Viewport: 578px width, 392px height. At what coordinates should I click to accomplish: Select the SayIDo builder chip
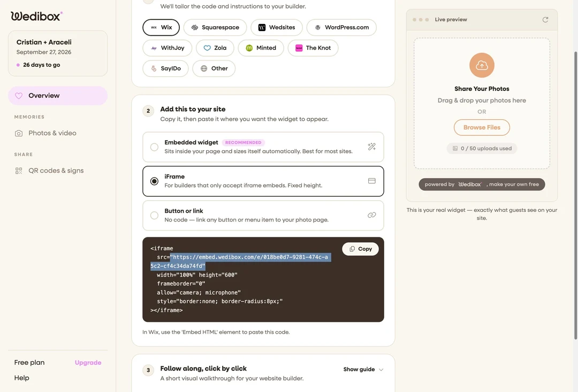click(x=165, y=68)
